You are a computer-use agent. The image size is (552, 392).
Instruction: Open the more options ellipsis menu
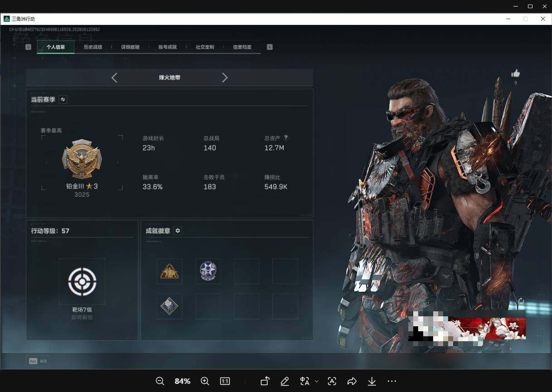[x=392, y=381]
